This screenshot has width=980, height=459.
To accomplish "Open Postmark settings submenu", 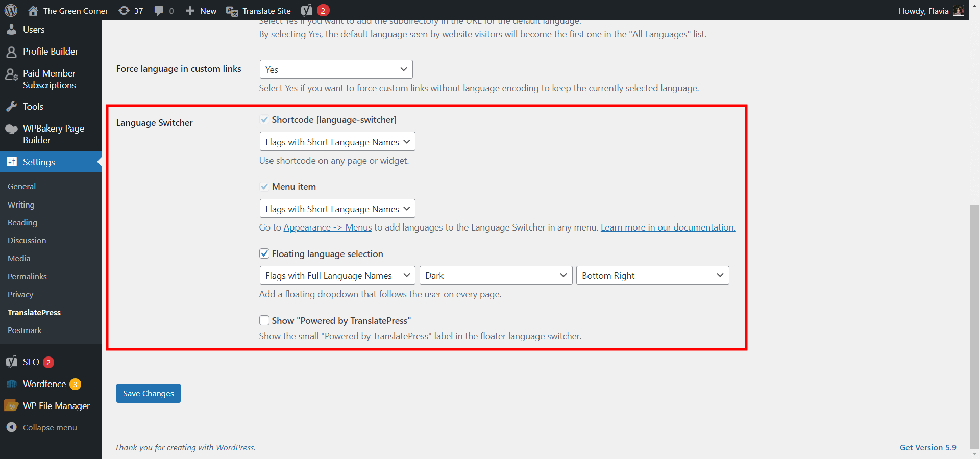I will pos(24,330).
